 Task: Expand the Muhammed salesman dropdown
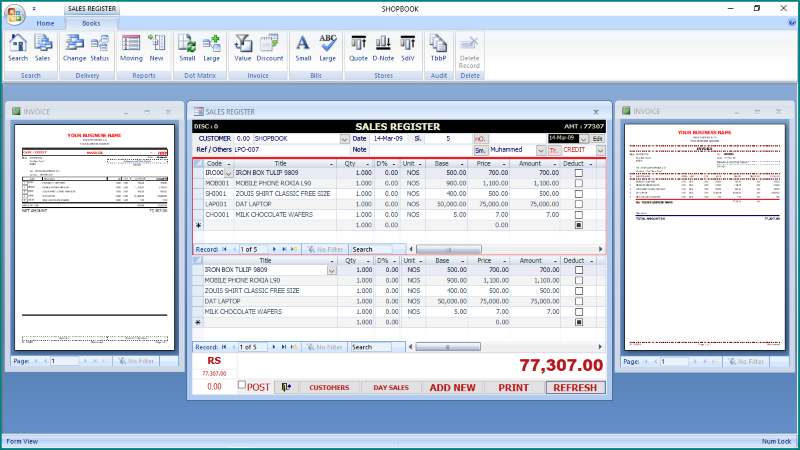click(541, 151)
